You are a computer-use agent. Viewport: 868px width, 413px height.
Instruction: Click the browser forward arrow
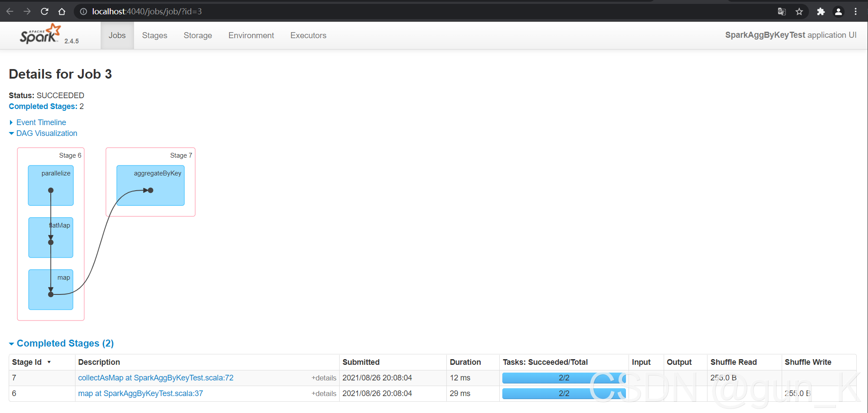tap(27, 11)
